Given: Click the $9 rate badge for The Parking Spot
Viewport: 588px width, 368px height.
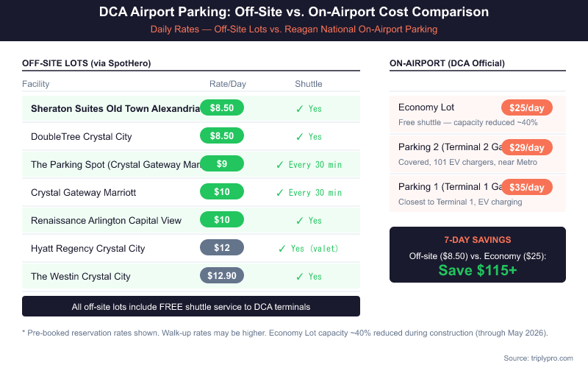Looking at the screenshot, I should (x=222, y=164).
